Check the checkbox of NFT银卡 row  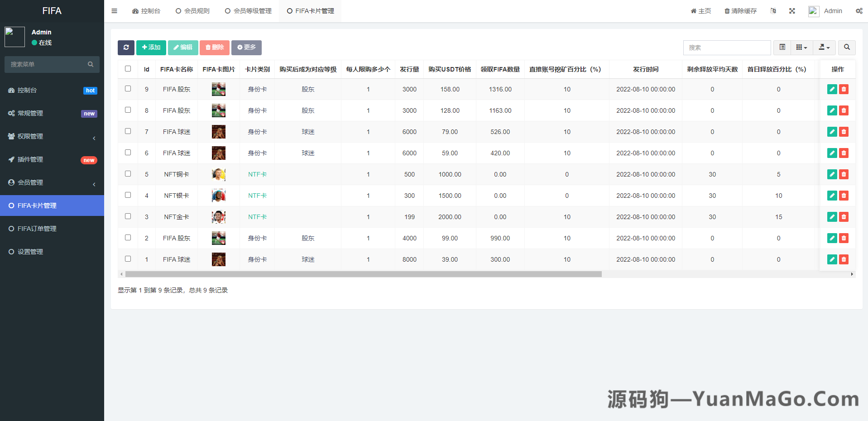point(128,195)
